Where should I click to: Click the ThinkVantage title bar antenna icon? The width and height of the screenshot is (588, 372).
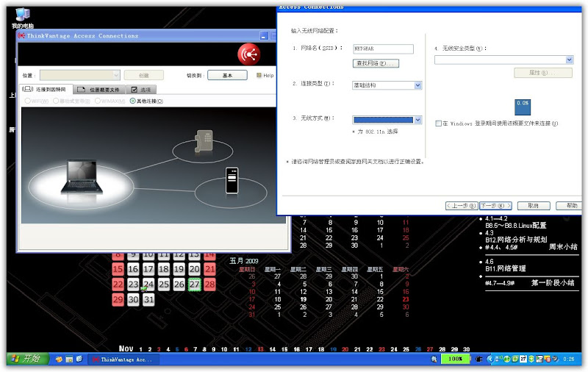click(21, 35)
